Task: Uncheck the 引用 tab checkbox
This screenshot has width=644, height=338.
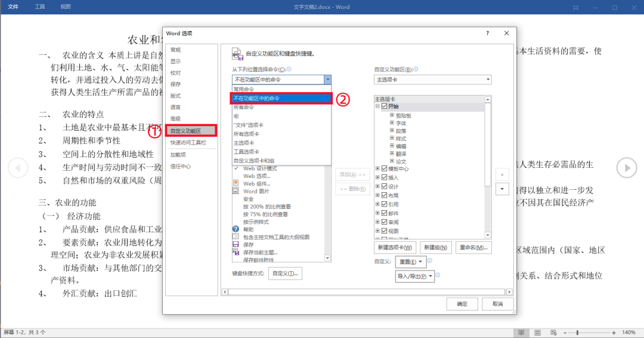Action: click(385, 204)
